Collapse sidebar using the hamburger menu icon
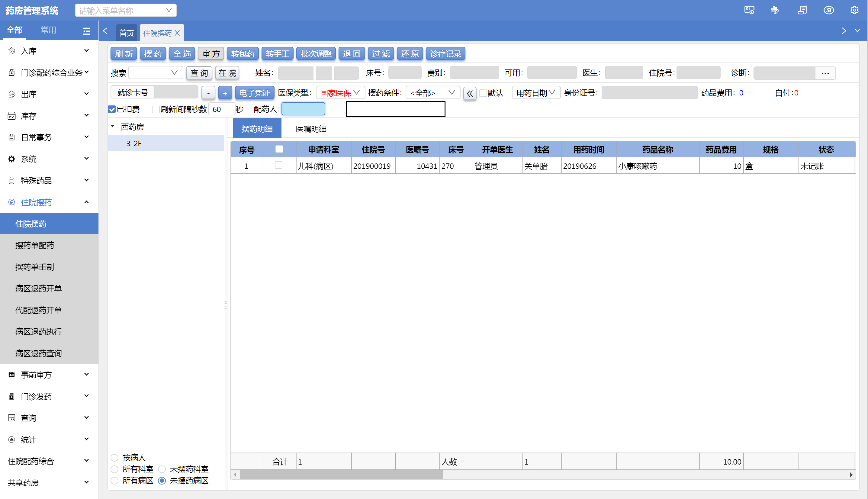 pyautogui.click(x=86, y=31)
